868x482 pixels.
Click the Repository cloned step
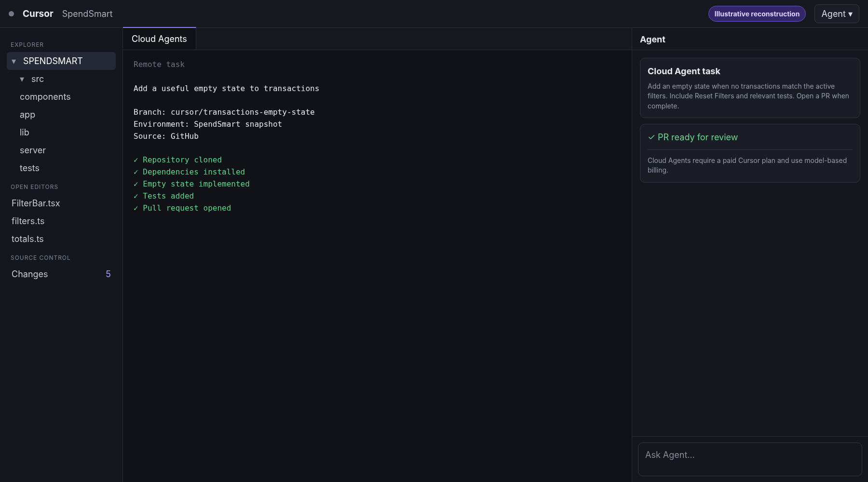[177, 160]
